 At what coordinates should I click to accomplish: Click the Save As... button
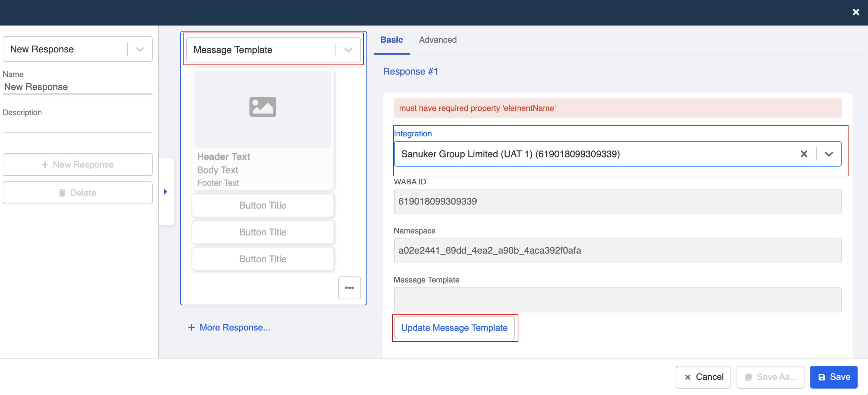click(x=770, y=377)
